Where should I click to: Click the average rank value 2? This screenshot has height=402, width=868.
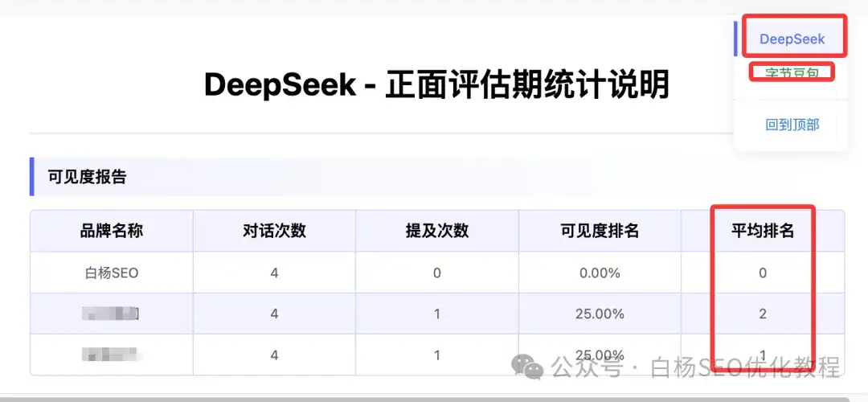coord(762,314)
